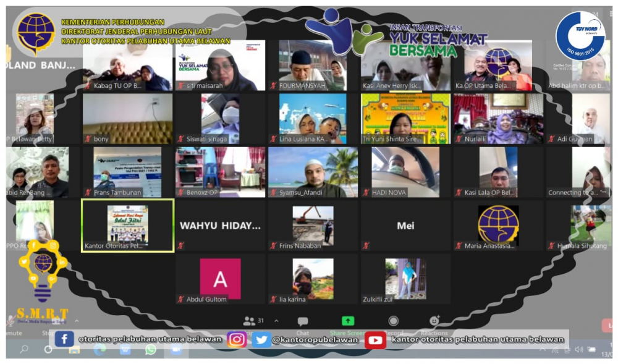Select the siti maisarah video tile
Screen dimensions: 618x364
[221, 66]
